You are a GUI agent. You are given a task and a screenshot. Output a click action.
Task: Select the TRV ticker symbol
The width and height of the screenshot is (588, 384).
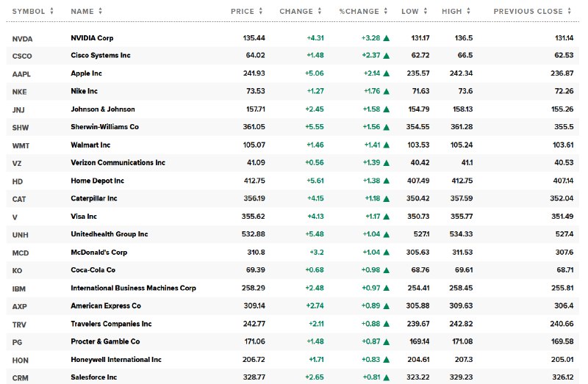[19, 325]
